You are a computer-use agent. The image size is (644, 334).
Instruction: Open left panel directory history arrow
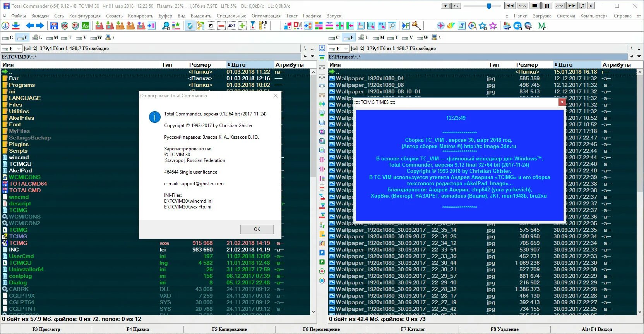click(312, 57)
